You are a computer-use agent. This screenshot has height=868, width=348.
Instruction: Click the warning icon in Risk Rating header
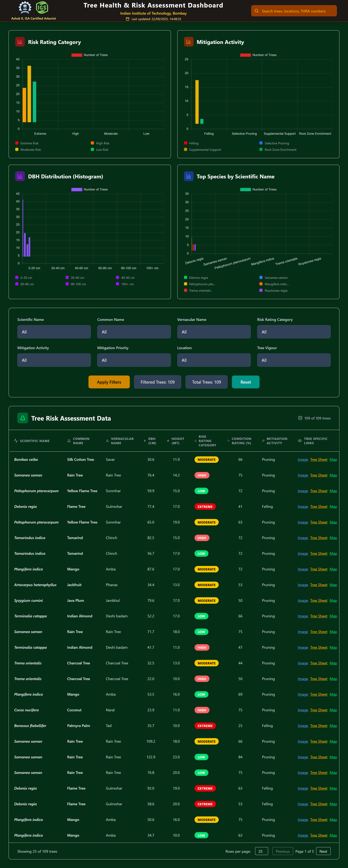coord(196,441)
